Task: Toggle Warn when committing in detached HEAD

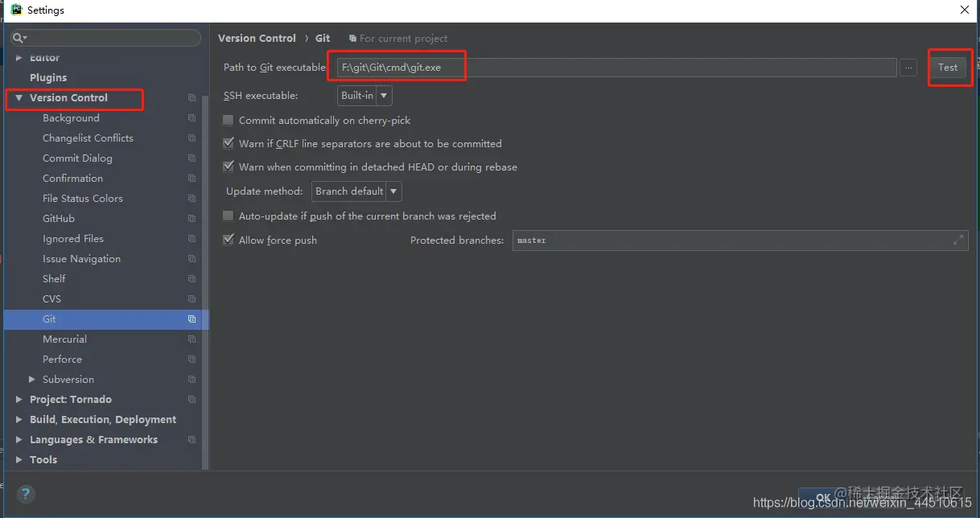Action: pyautogui.click(x=229, y=166)
